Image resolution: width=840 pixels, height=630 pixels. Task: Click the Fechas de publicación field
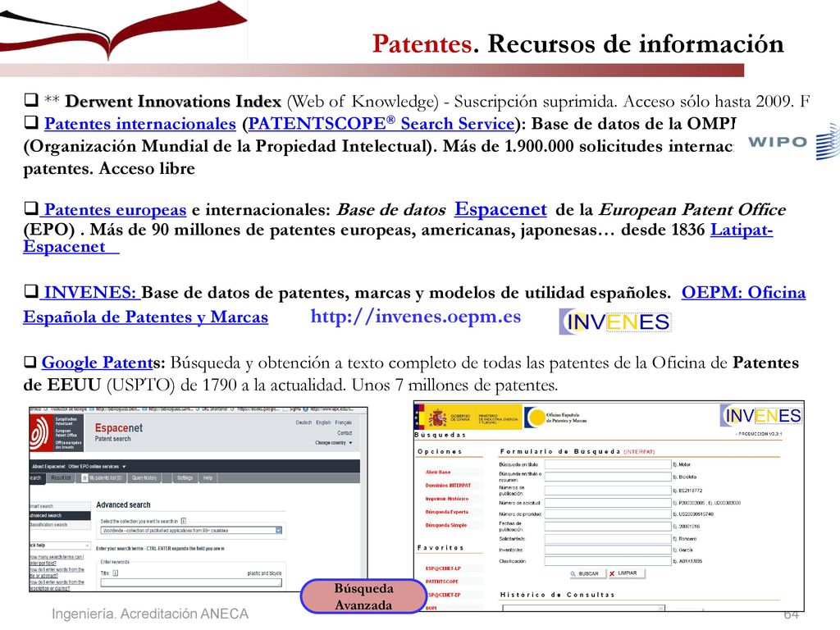(x=608, y=527)
